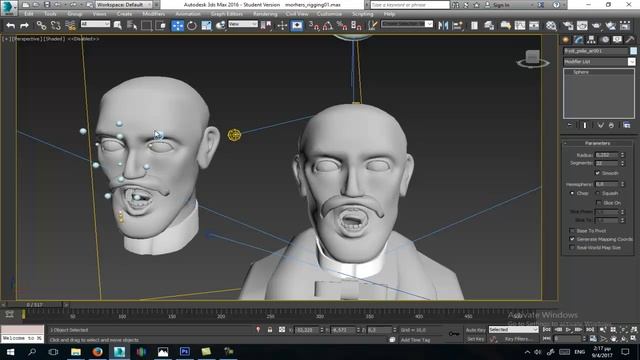Open the Schematic View icon

534,26
